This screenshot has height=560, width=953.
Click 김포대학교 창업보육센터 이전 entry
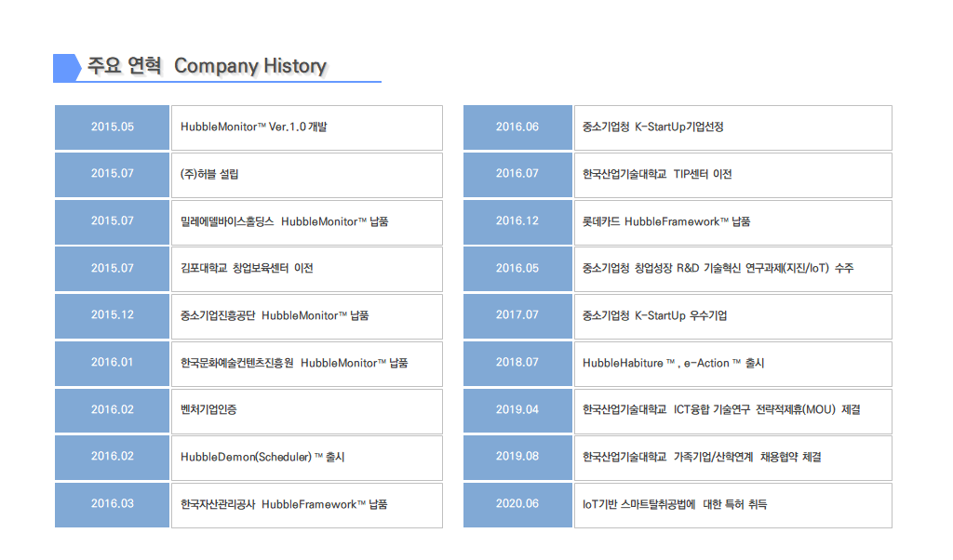click(x=247, y=269)
